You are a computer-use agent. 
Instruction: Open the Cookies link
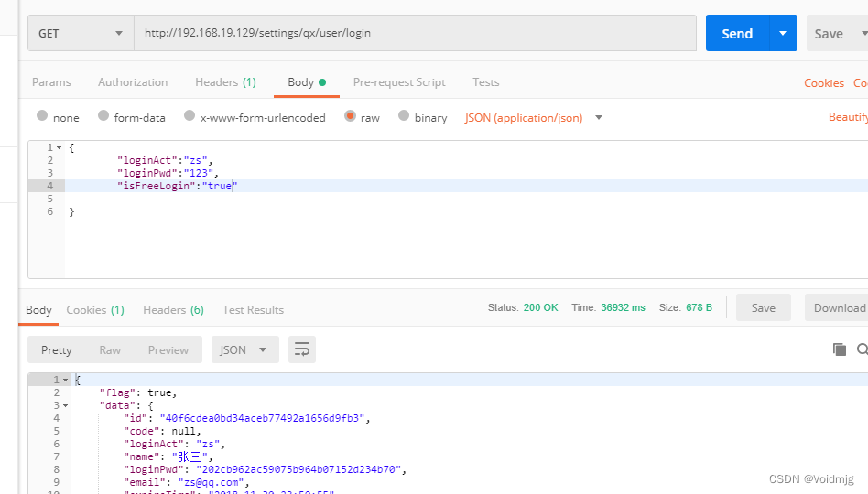click(824, 83)
